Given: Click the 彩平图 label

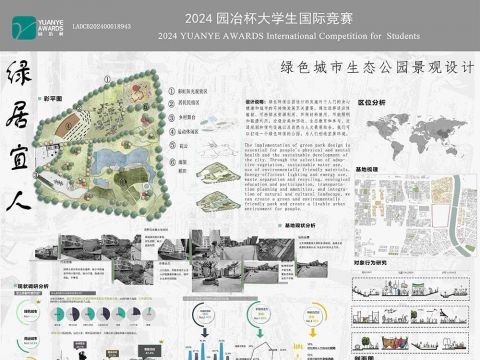Looking at the screenshot, I should coord(53,99).
